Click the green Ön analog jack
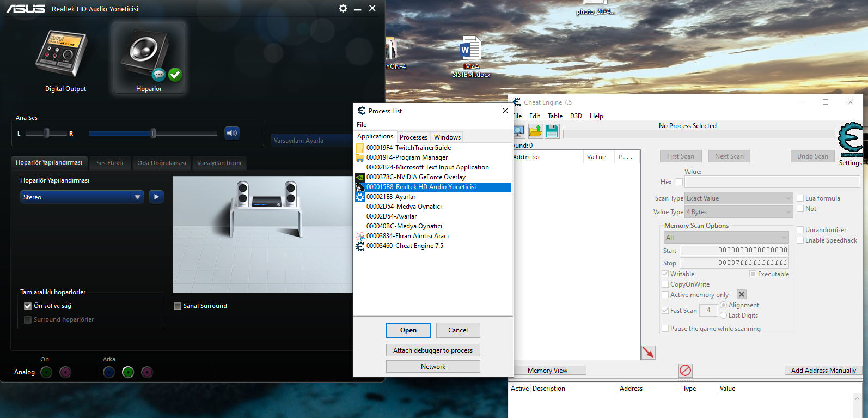The width and height of the screenshot is (868, 418). (x=46, y=372)
